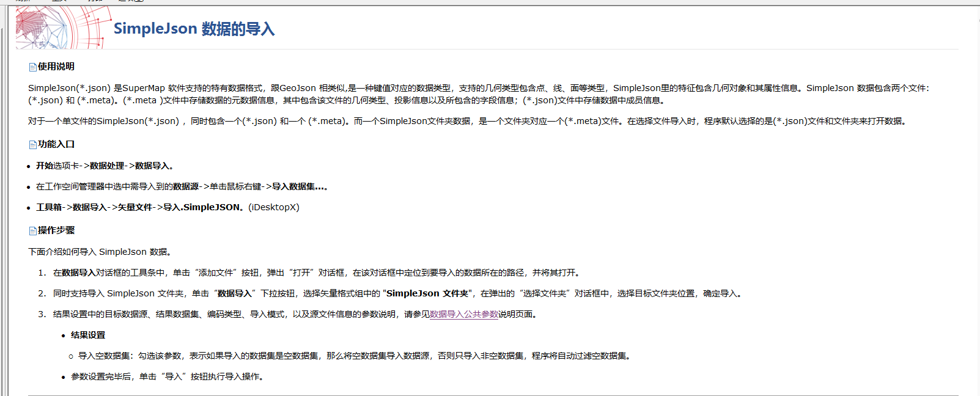
Task: Click the document icon beside 功能入口
Action: (33, 145)
